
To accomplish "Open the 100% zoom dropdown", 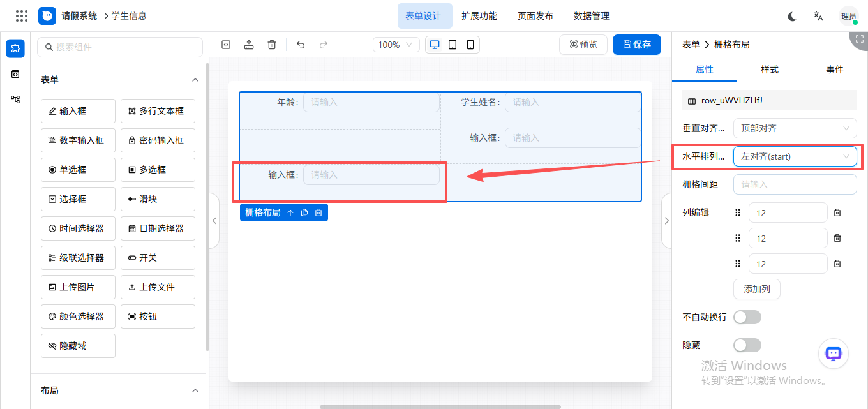I will click(396, 45).
